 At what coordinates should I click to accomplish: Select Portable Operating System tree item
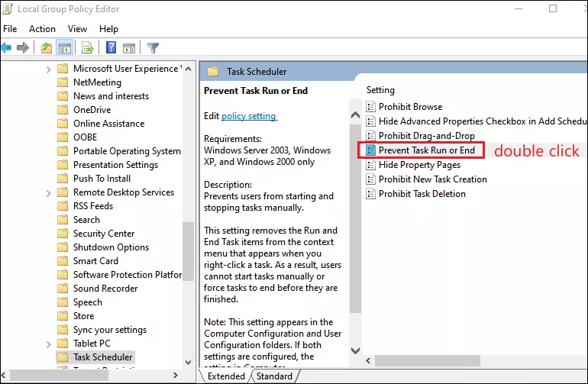pos(127,151)
